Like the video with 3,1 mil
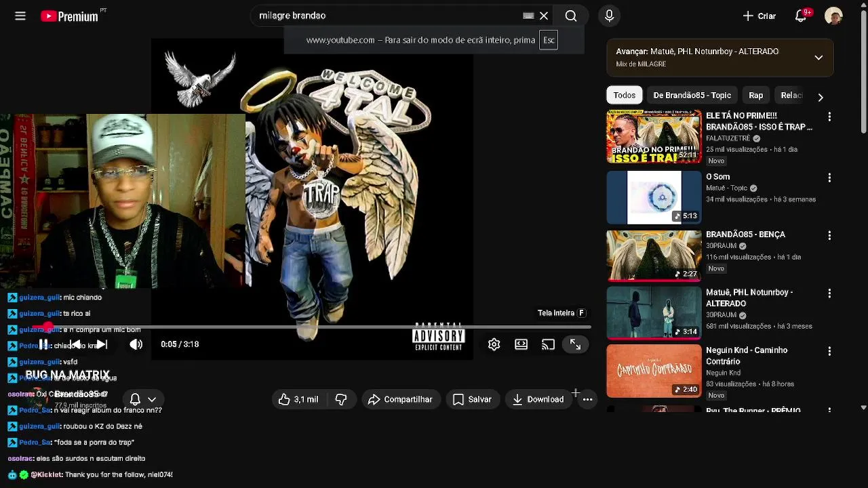 (x=298, y=400)
